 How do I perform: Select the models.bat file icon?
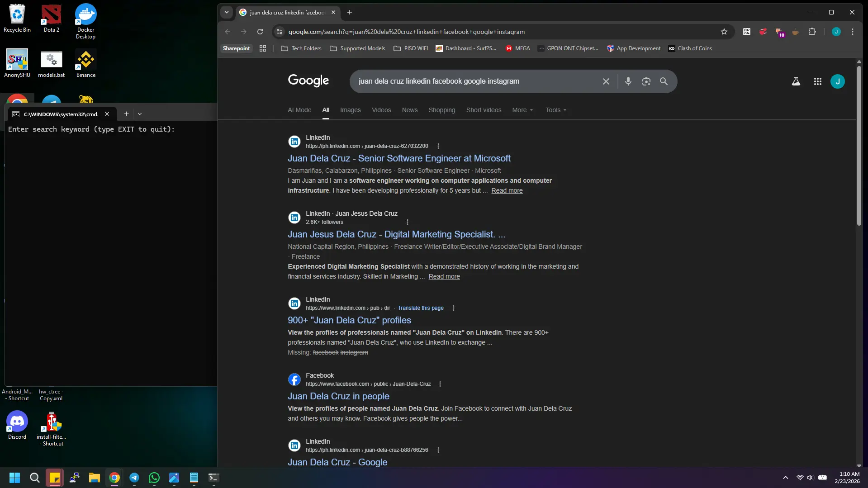pyautogui.click(x=52, y=63)
